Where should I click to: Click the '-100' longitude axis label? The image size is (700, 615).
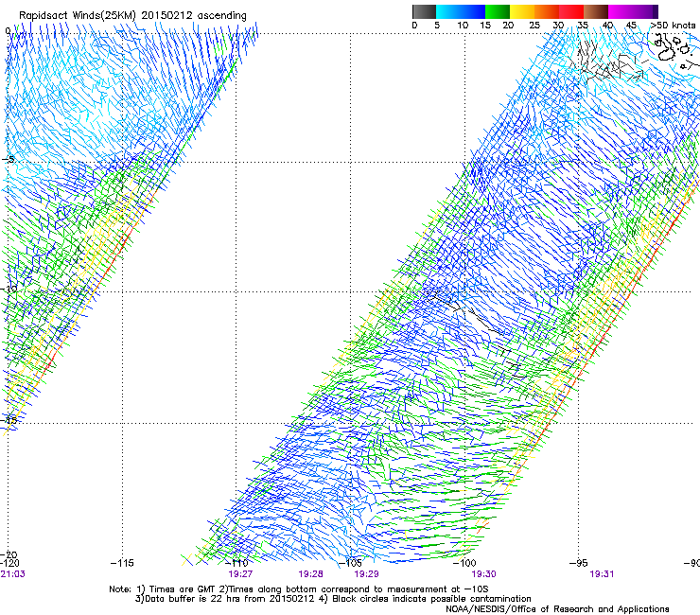click(464, 563)
